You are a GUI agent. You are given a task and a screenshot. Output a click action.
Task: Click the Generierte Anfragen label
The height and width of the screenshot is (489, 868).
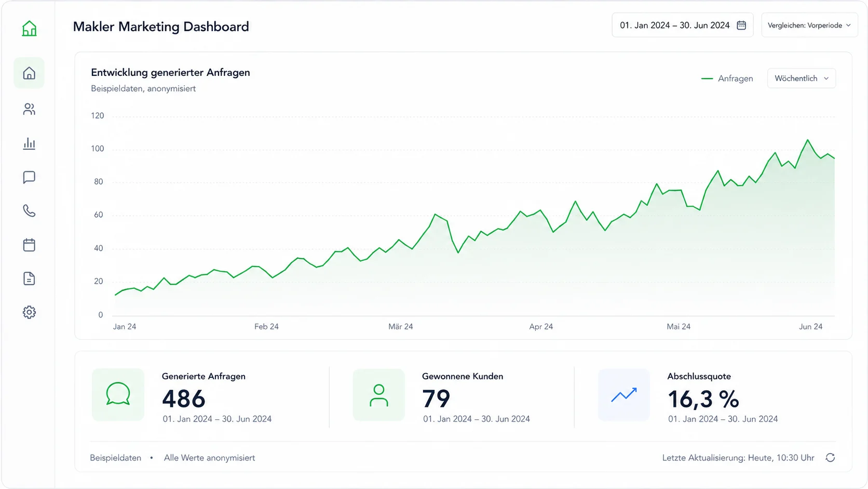point(204,376)
